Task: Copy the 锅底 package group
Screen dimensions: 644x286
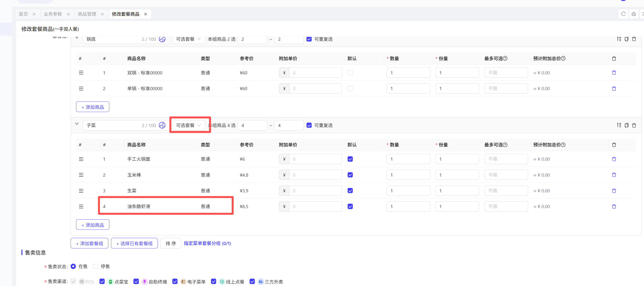Action: pos(626,39)
